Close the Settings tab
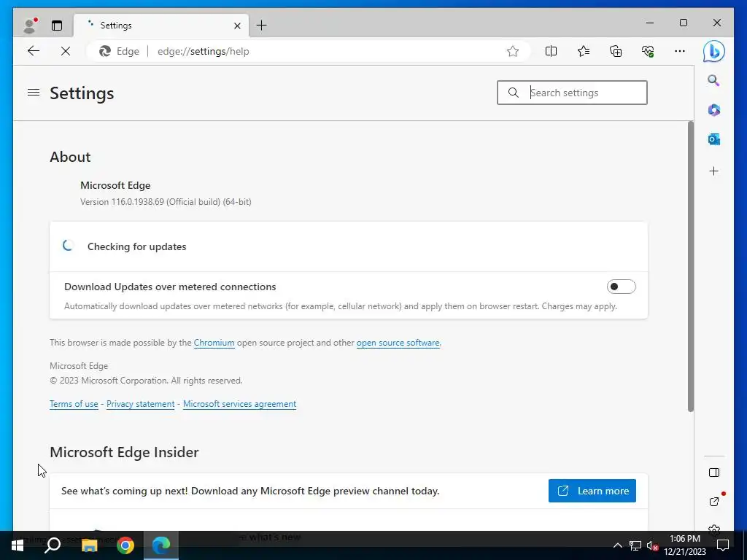This screenshot has width=747, height=560. (x=237, y=26)
